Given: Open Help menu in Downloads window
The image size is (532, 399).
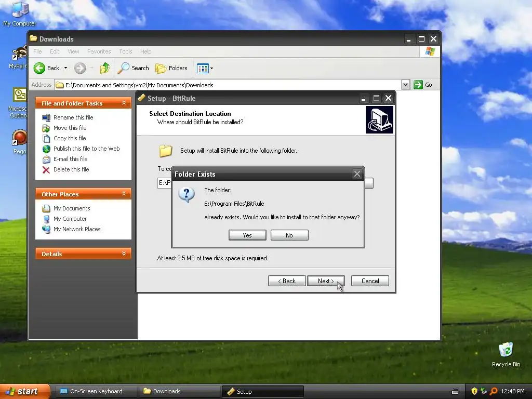Looking at the screenshot, I should (x=146, y=51).
